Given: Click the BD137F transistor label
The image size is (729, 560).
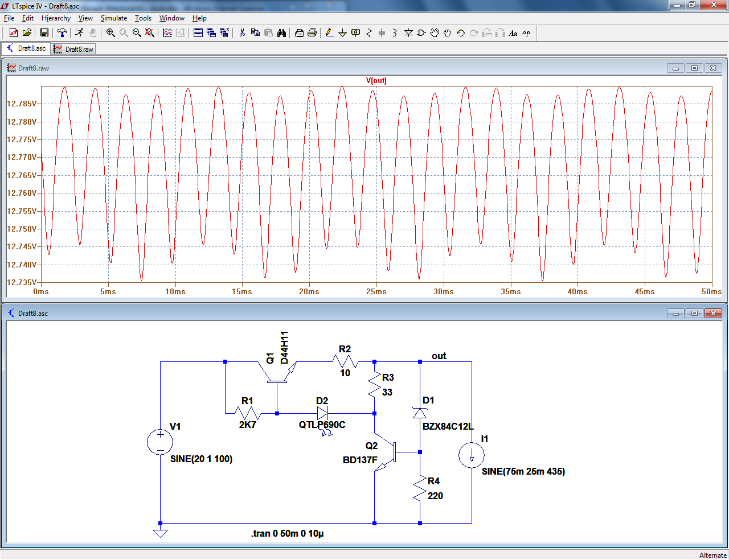Looking at the screenshot, I should [x=360, y=460].
